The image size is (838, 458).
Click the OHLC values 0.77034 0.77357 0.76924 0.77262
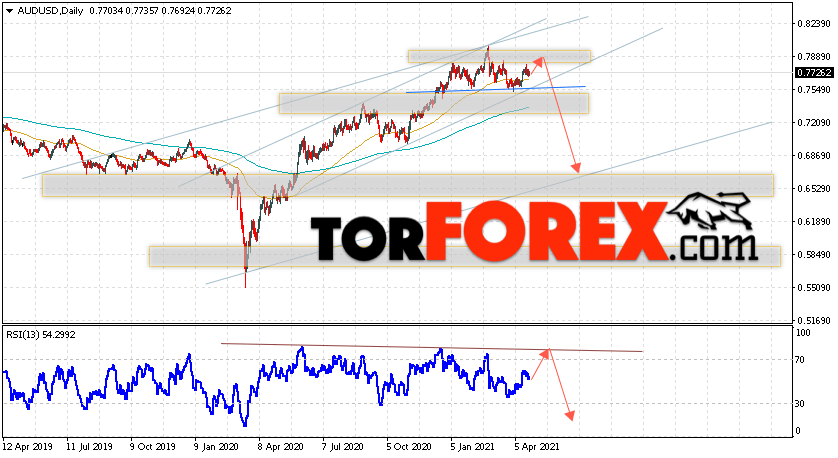160,11
